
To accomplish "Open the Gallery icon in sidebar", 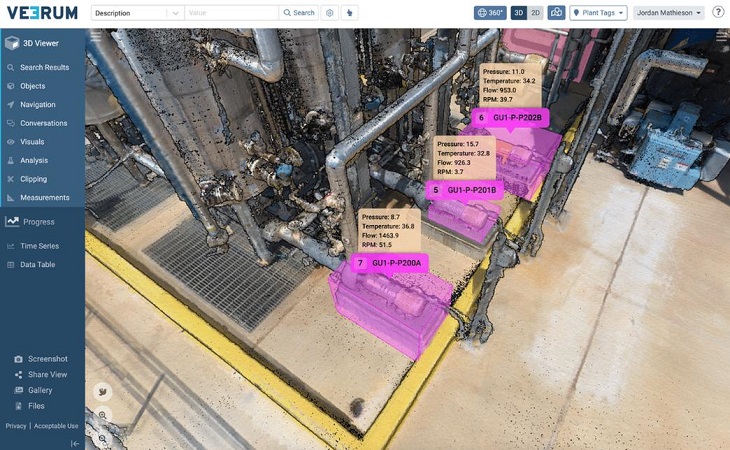I will coord(18,390).
